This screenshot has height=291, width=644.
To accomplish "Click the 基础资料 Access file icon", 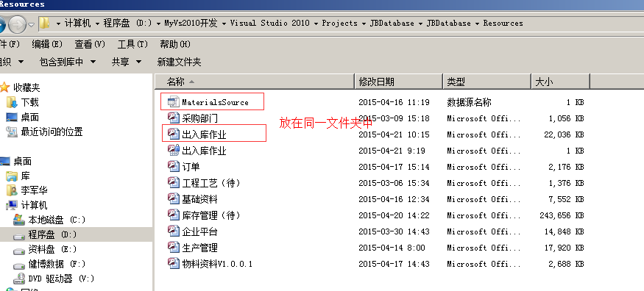I will pos(173,199).
